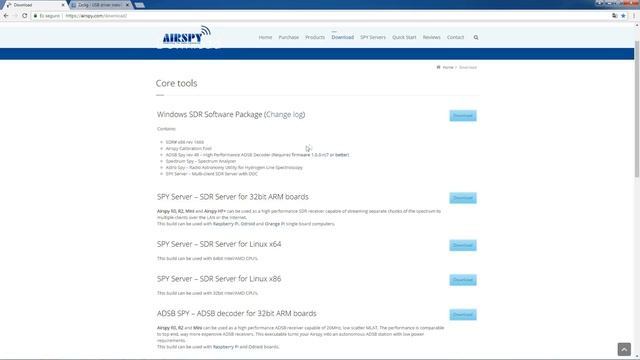Image resolution: width=640 pixels, height=360 pixels.
Task: Download ADSB SPY decoder for ARM boards
Action: (463, 314)
